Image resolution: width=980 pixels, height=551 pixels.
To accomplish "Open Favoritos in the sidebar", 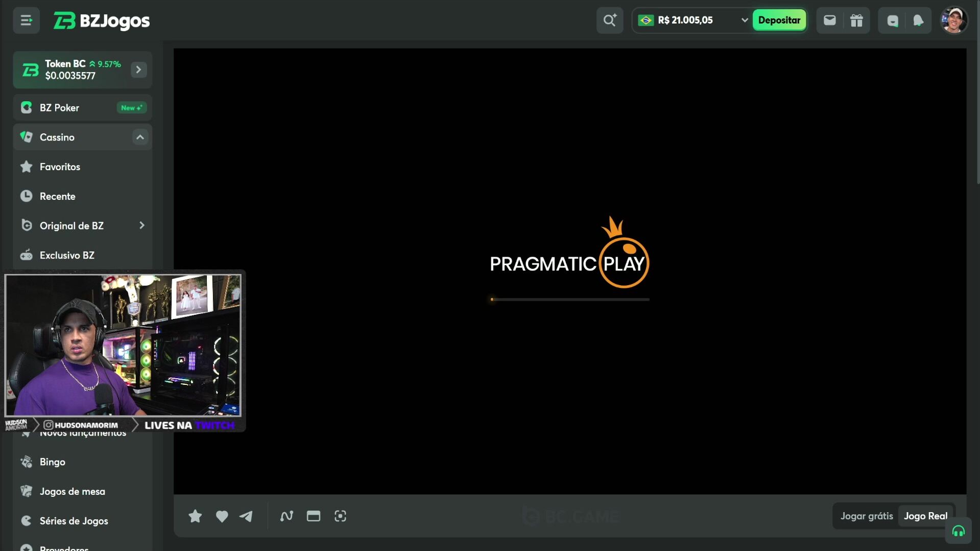I will [83, 167].
